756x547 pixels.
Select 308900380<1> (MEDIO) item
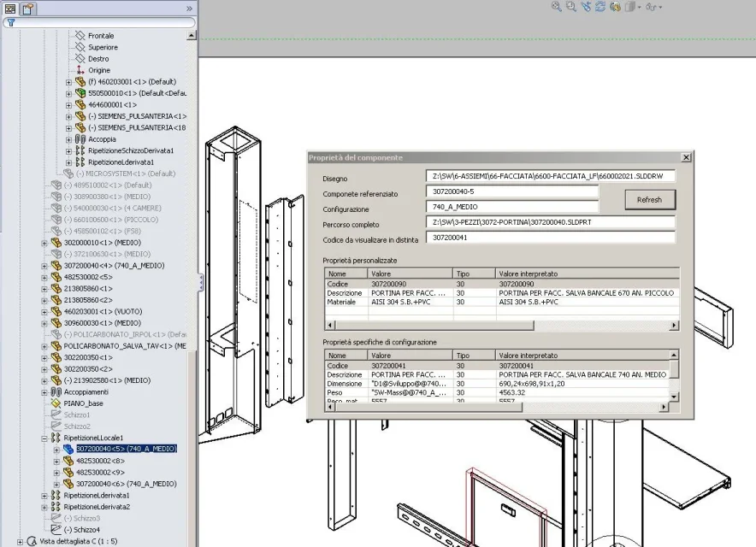click(107, 197)
